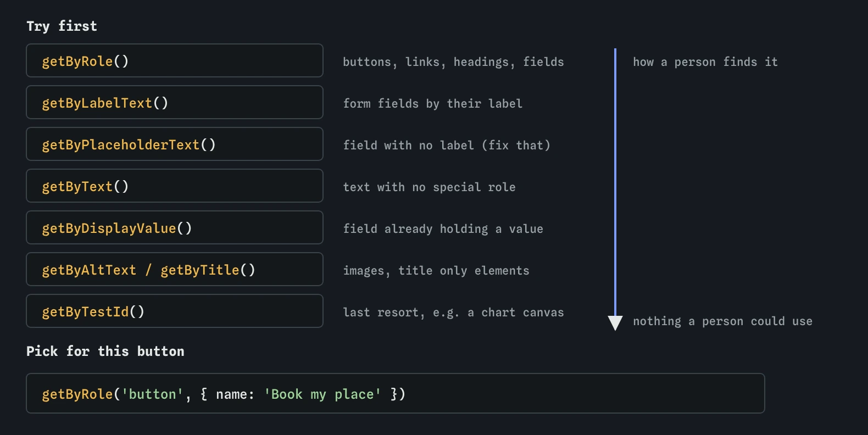Click 'field with no label (fix that)' text
Image resolution: width=868 pixels, height=435 pixels.
pyautogui.click(x=447, y=146)
